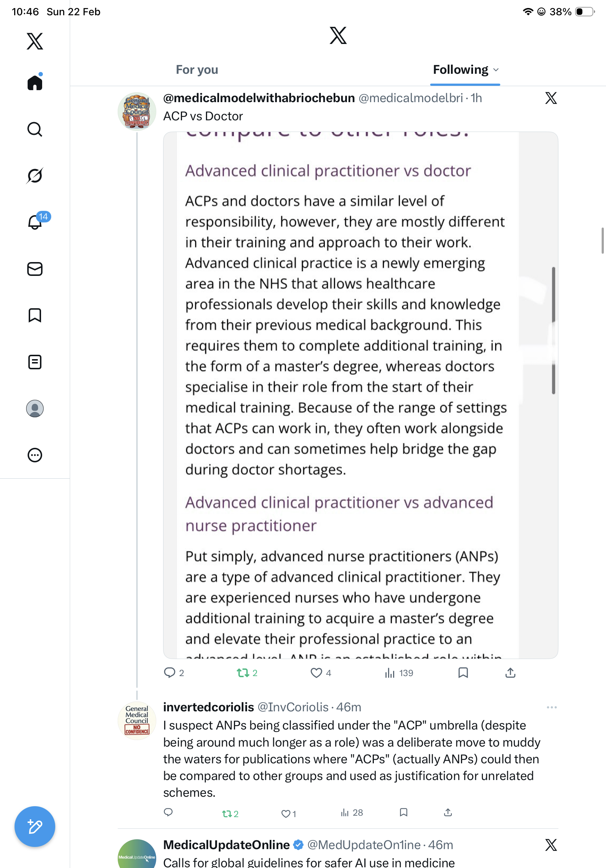Like the ACP vs Doctor post
The height and width of the screenshot is (868, 606).
pyautogui.click(x=316, y=673)
